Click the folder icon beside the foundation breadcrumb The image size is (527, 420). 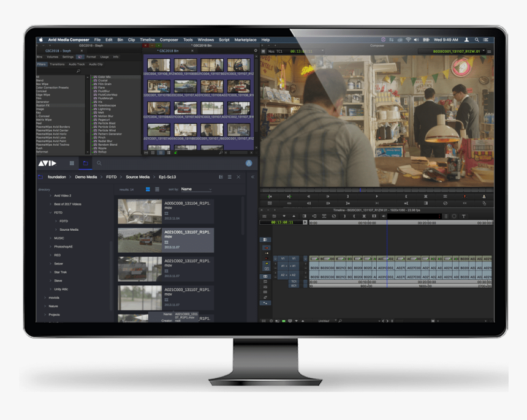point(40,176)
